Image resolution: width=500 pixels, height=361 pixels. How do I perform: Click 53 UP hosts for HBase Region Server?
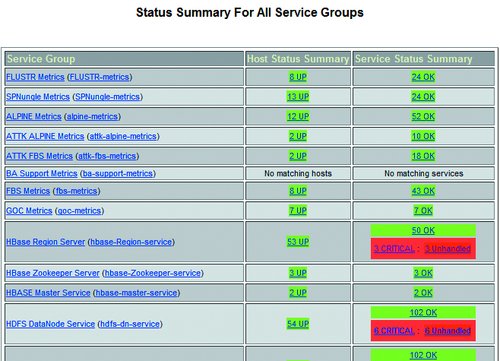click(298, 242)
